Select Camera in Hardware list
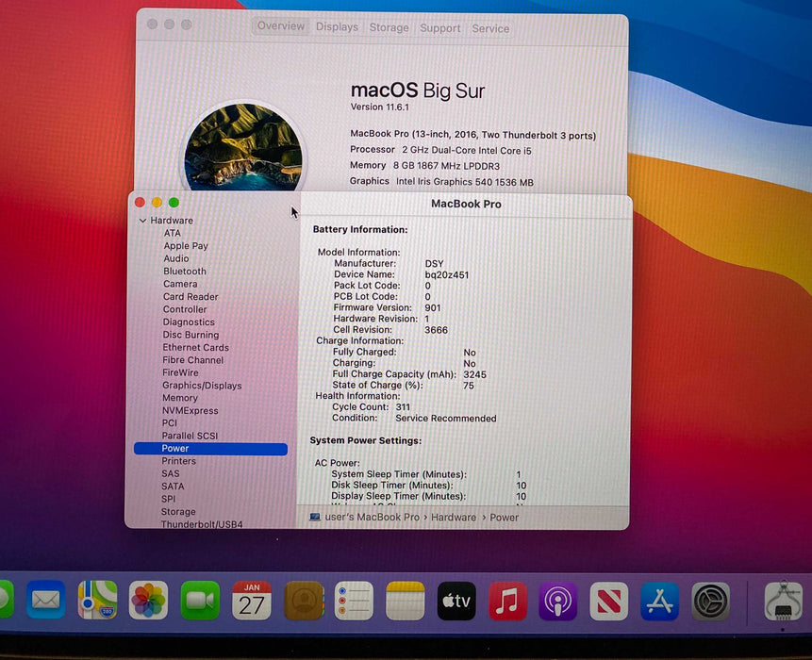Image resolution: width=812 pixels, height=660 pixels. click(x=180, y=284)
